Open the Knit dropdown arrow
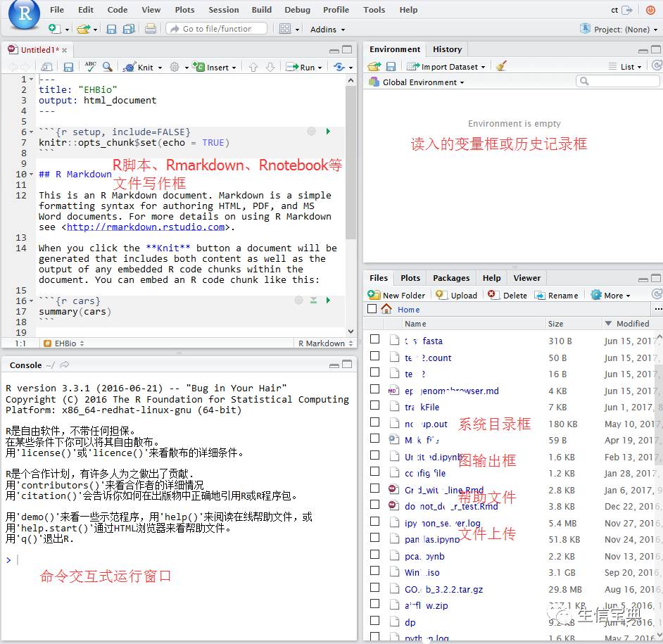Viewport: 663px width, 644px height. pos(160,68)
